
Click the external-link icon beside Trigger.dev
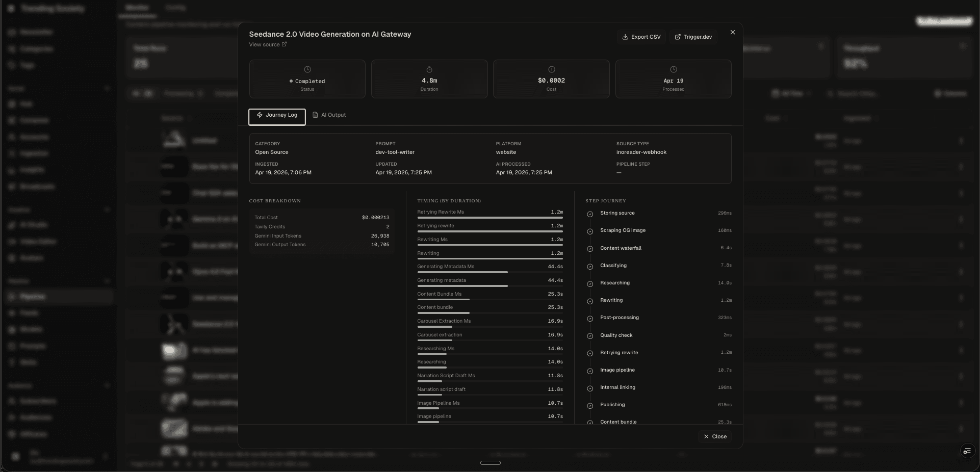[678, 37]
